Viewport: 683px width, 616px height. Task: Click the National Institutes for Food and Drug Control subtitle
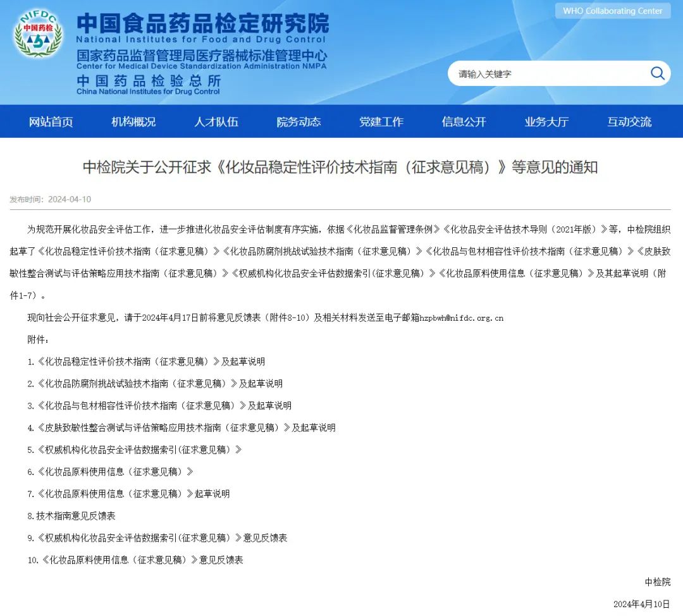pos(201,39)
